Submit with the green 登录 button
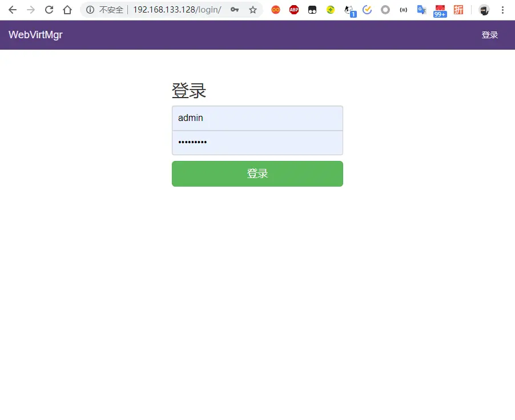Screen dimensions: 515x420 [257, 173]
